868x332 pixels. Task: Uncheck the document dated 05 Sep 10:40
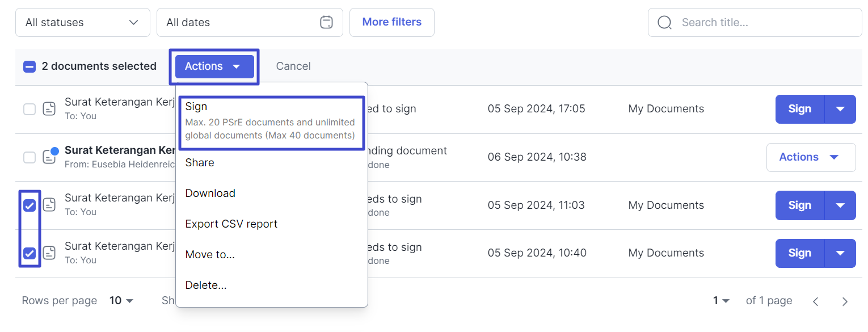(30, 253)
